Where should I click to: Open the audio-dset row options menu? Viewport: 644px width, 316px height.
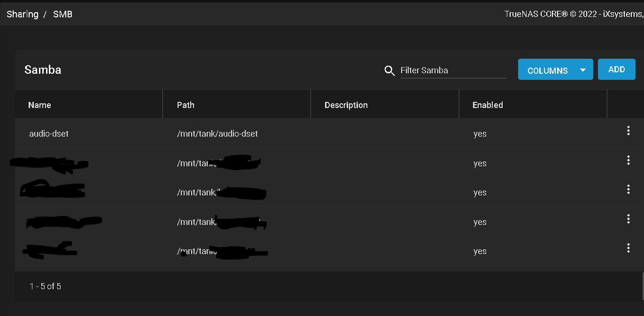(628, 131)
